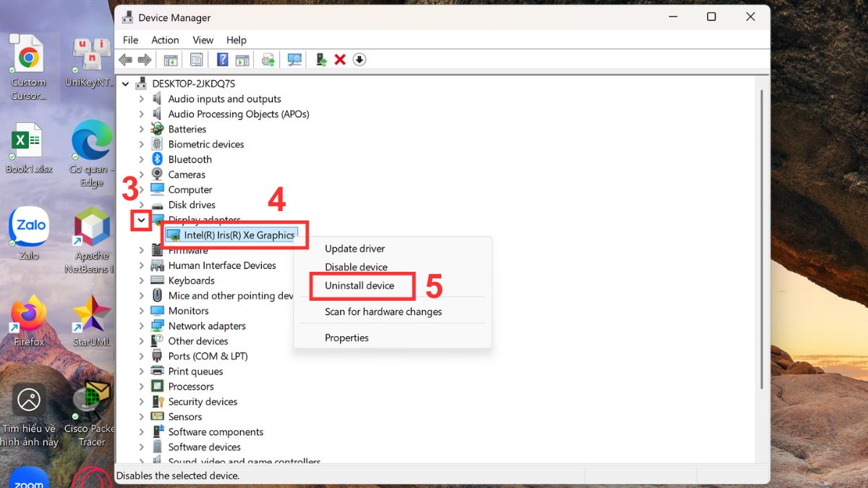Click the Forward navigation arrow

144,59
